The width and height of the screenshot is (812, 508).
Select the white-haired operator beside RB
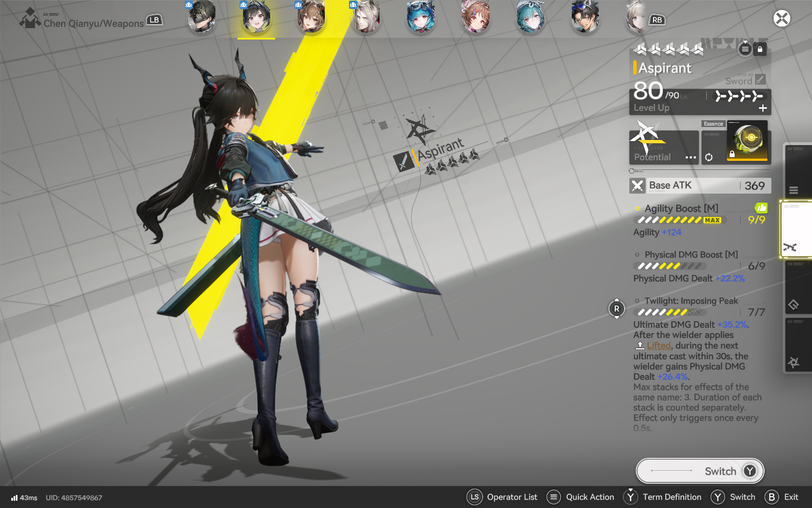[x=636, y=17]
